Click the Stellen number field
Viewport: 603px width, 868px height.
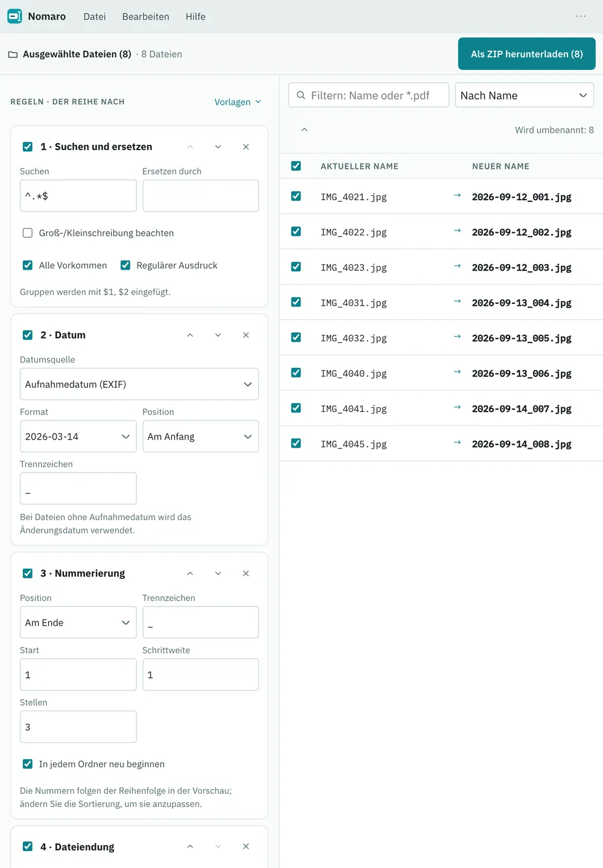point(78,727)
